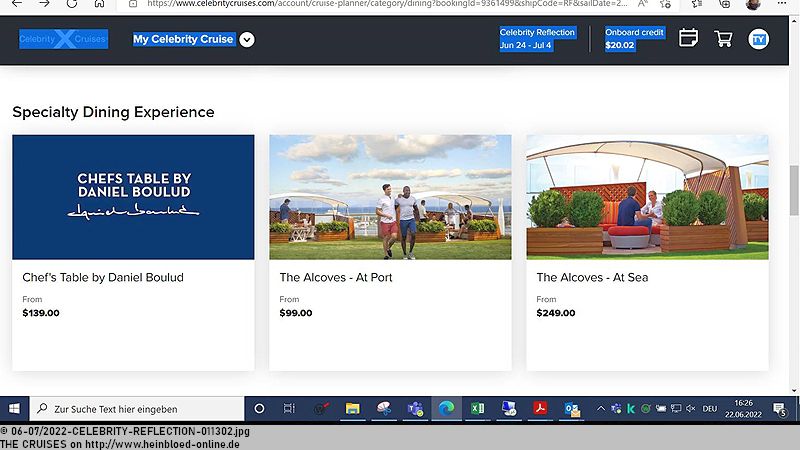
Task: Open the browser collections icon
Action: click(x=724, y=4)
